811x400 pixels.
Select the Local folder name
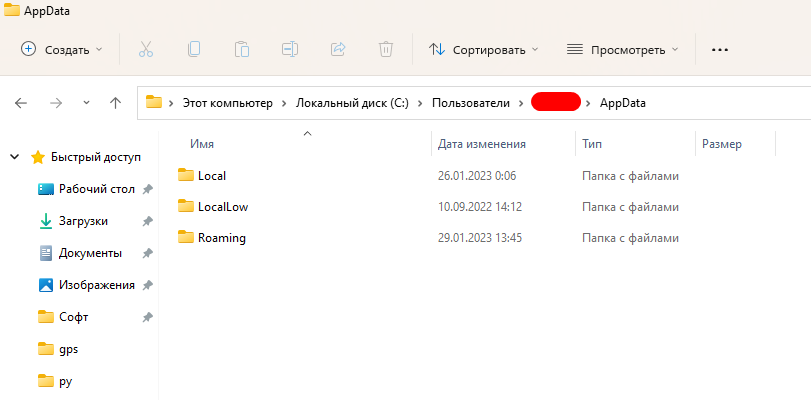tap(212, 176)
